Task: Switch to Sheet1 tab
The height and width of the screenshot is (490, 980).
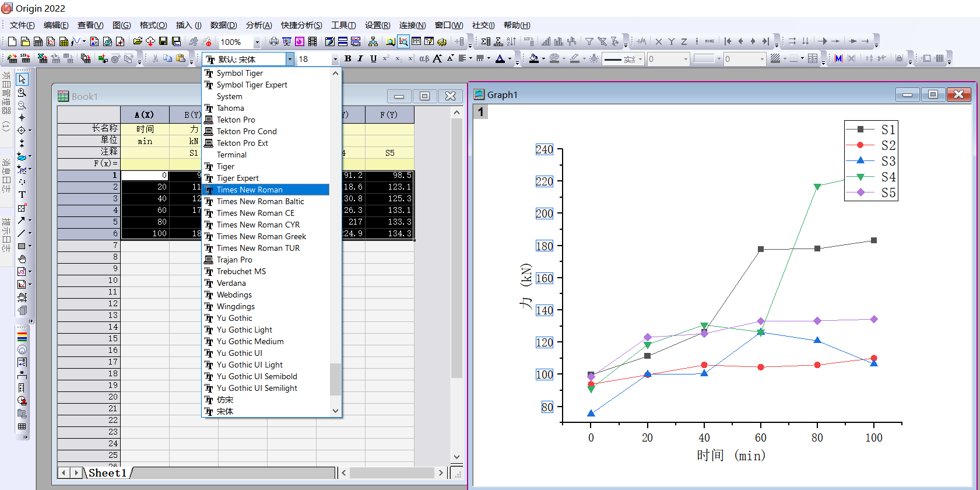Action: point(107,473)
